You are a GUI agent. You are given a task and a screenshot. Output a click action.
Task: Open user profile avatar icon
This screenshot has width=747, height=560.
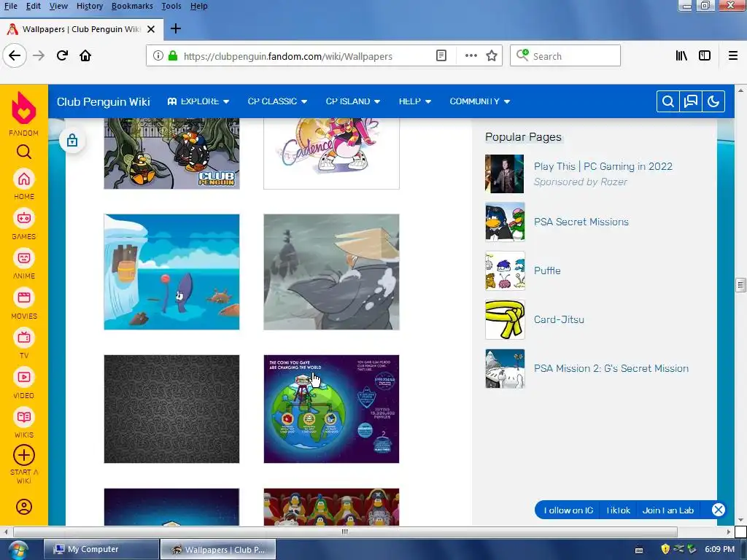coord(24,507)
